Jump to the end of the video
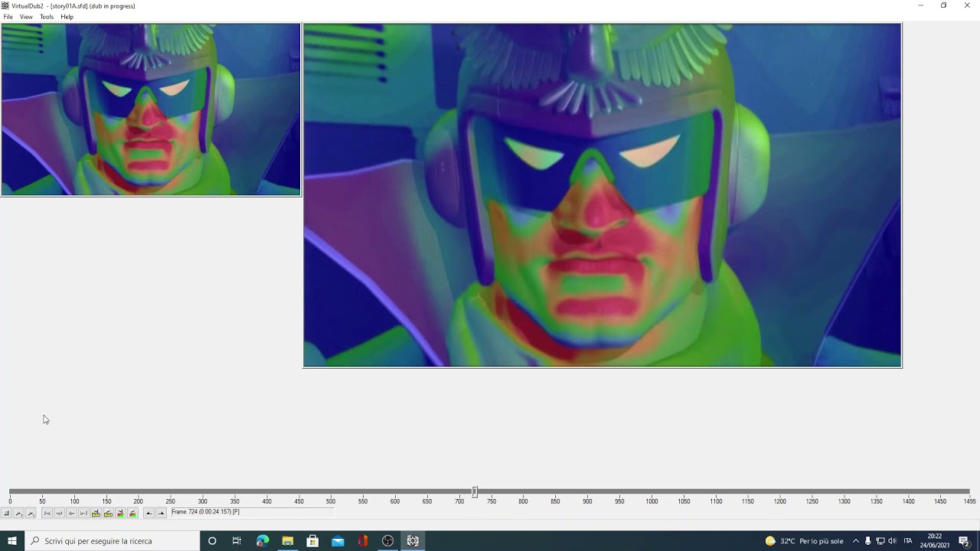This screenshot has height=551, width=980. click(x=83, y=513)
